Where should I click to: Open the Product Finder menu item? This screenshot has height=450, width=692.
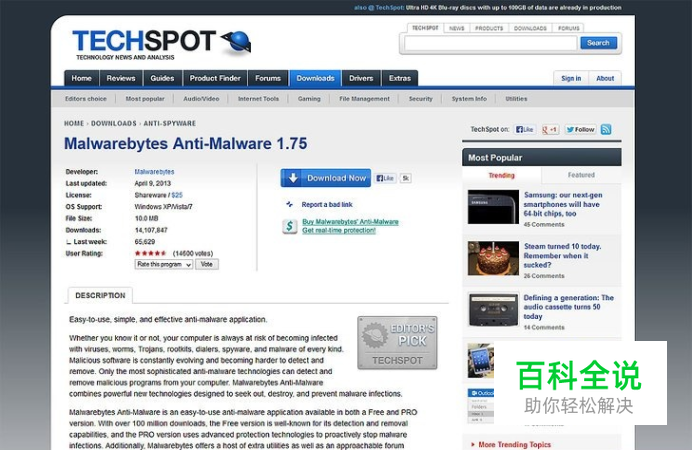pyautogui.click(x=215, y=78)
